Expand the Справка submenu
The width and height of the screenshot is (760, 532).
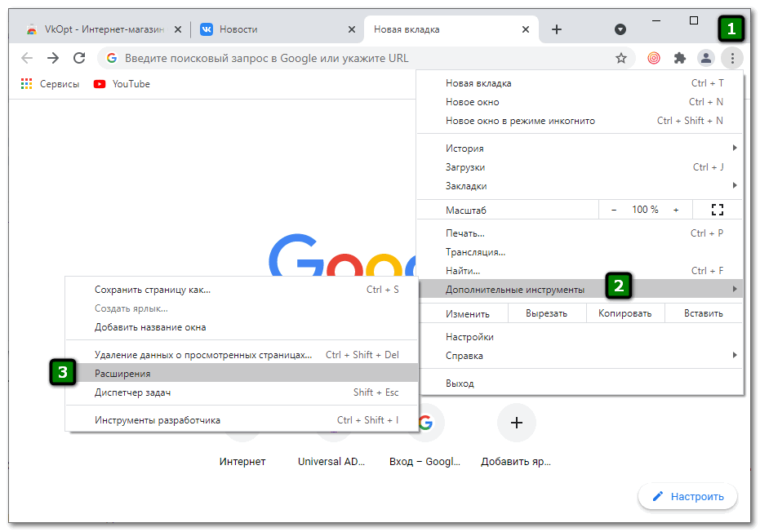[580, 356]
